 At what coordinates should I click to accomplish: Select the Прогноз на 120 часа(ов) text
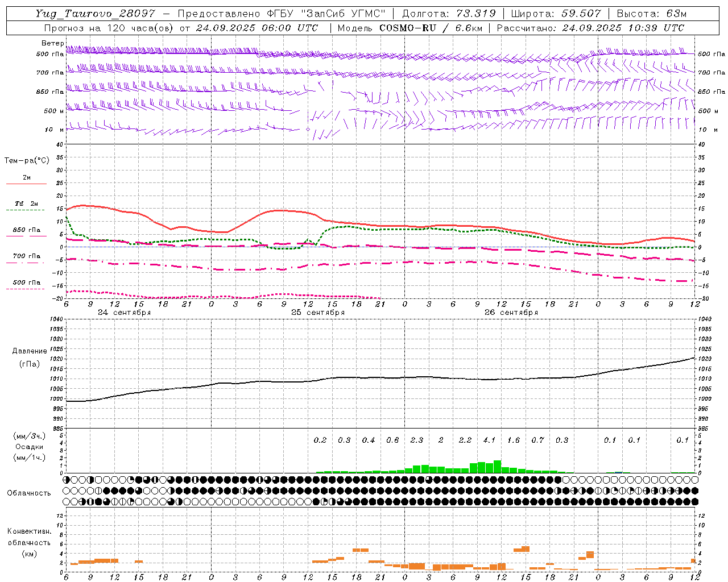[x=109, y=28]
